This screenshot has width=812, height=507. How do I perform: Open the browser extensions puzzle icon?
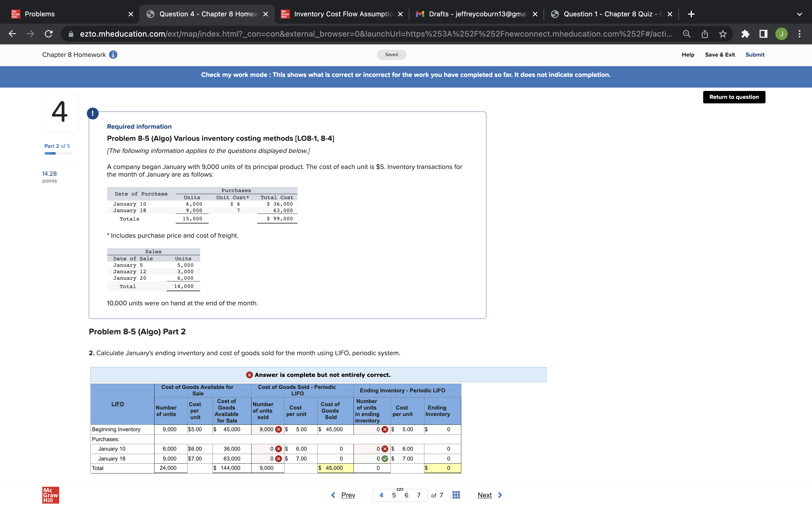(745, 34)
